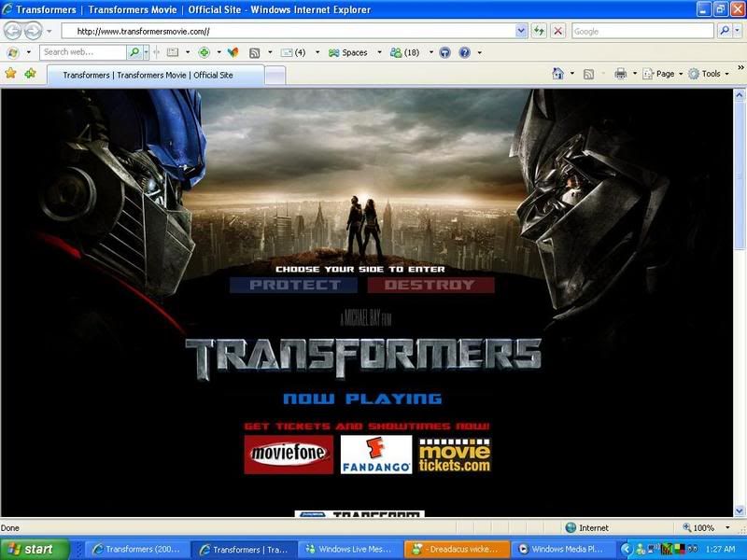Switch to Windows Live Messenger taskbar item

click(350, 549)
